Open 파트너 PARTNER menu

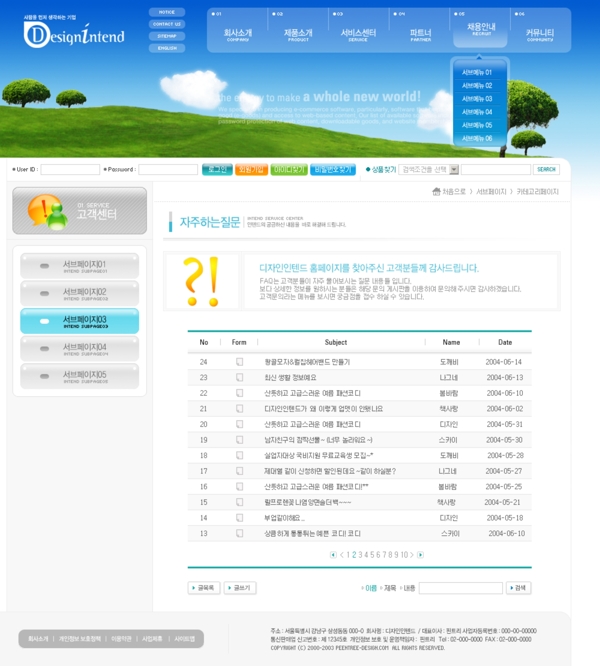(x=420, y=34)
